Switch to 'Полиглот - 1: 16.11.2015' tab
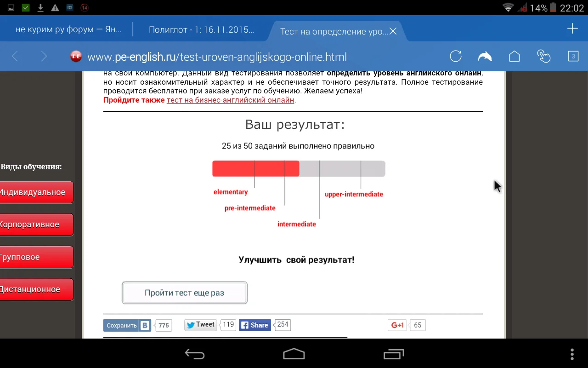The height and width of the screenshot is (368, 588). point(201,29)
